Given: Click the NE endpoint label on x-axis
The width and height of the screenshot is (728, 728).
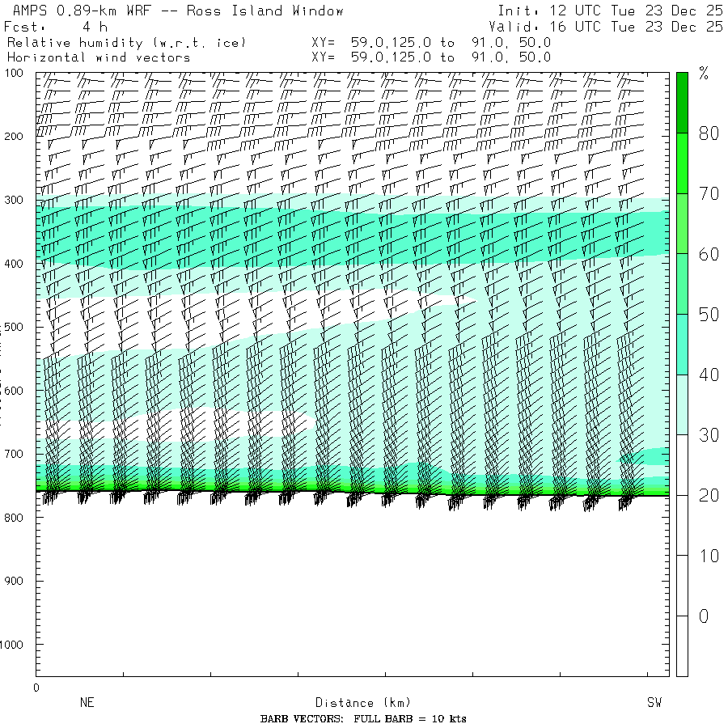Looking at the screenshot, I should [x=87, y=703].
